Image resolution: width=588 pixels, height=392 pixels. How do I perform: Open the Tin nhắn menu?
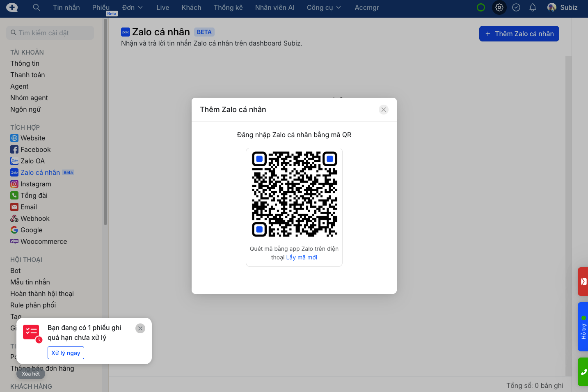(66, 7)
